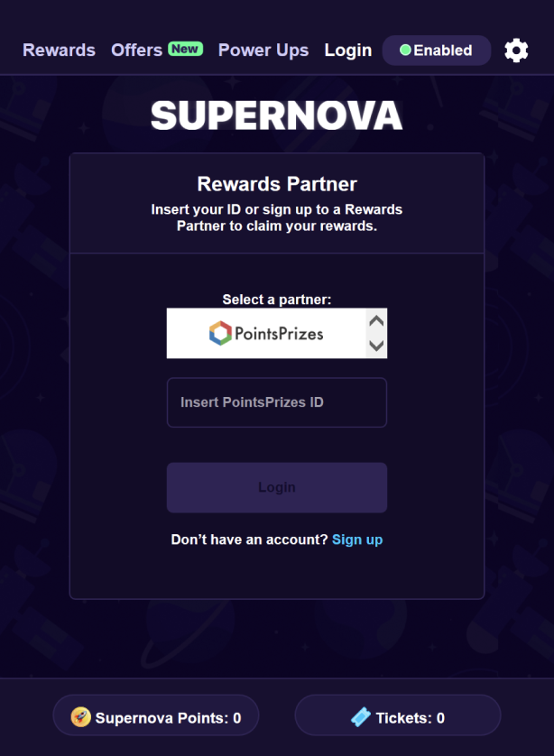Click the PointsPrizes hexagon logo

(x=220, y=334)
